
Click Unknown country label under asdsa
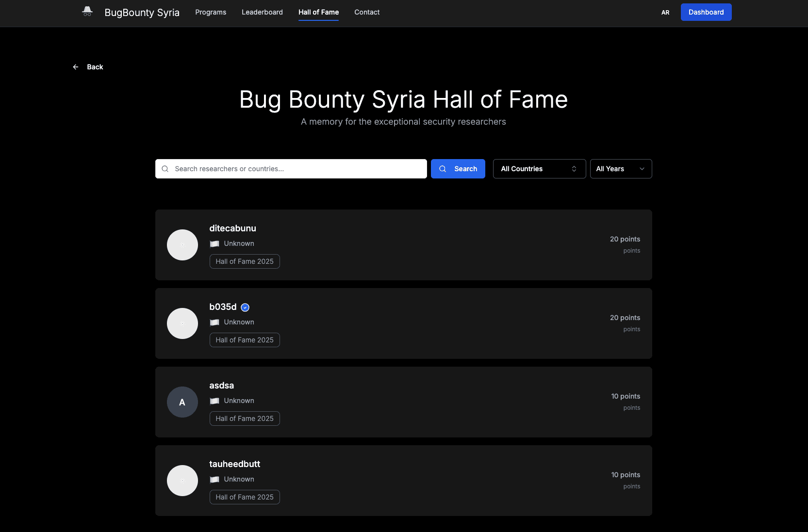click(x=239, y=401)
